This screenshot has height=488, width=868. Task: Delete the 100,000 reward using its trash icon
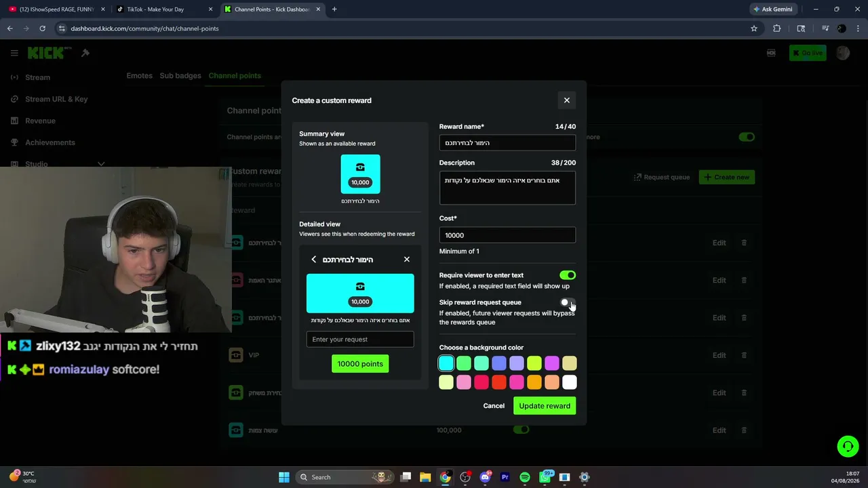pyautogui.click(x=744, y=430)
